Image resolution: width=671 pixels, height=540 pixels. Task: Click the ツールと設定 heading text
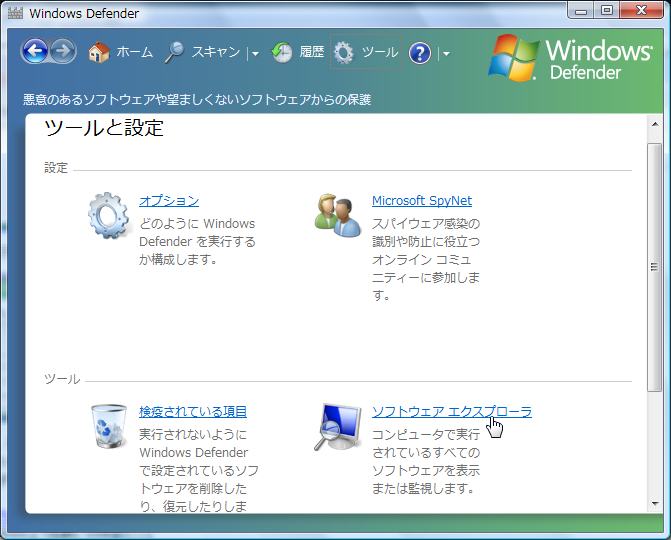(104, 128)
